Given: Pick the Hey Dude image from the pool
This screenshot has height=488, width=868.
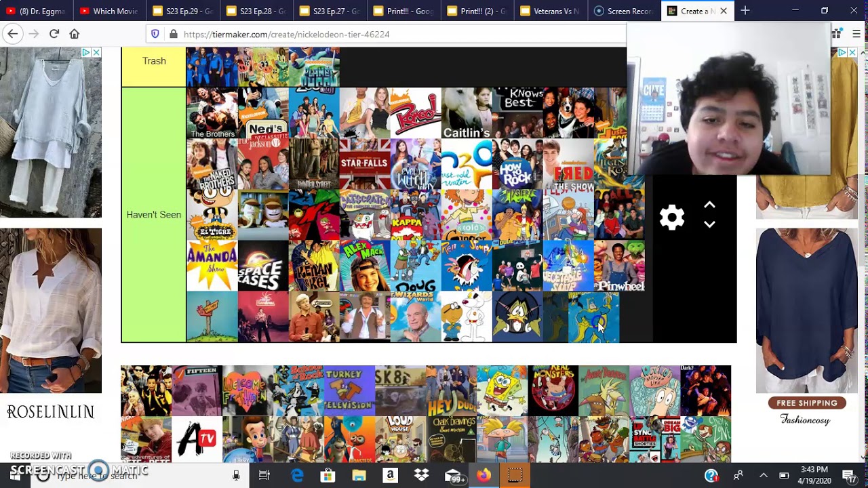Looking at the screenshot, I should (451, 390).
